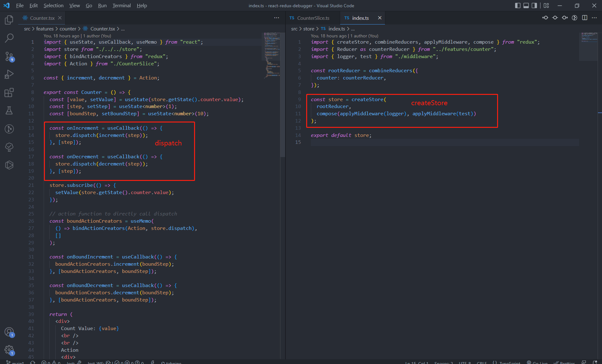Image resolution: width=602 pixels, height=364 pixels.
Task: Open the Run menu
Action: (102, 6)
